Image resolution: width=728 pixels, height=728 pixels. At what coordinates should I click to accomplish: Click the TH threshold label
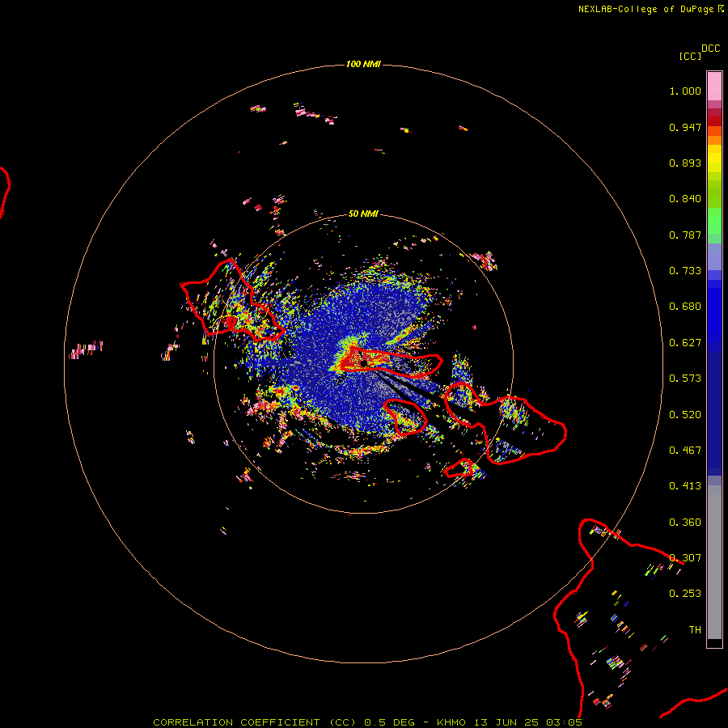tap(695, 630)
